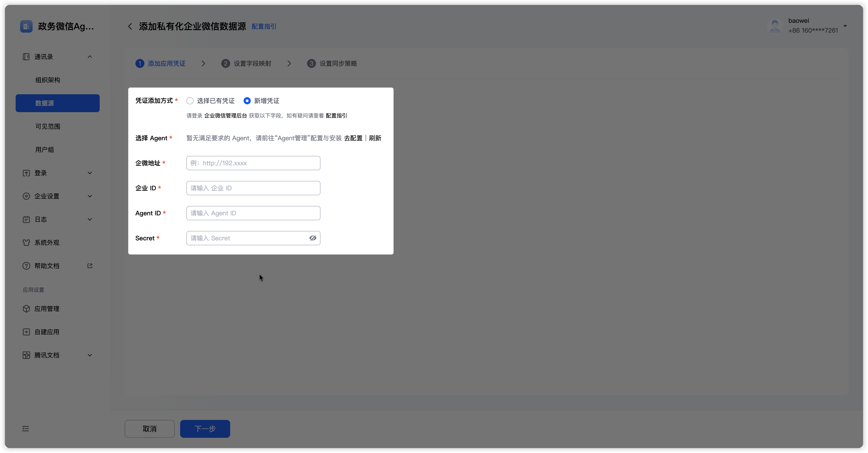868x453 pixels.
Task: Click the back arrow beside page title
Action: (130, 26)
